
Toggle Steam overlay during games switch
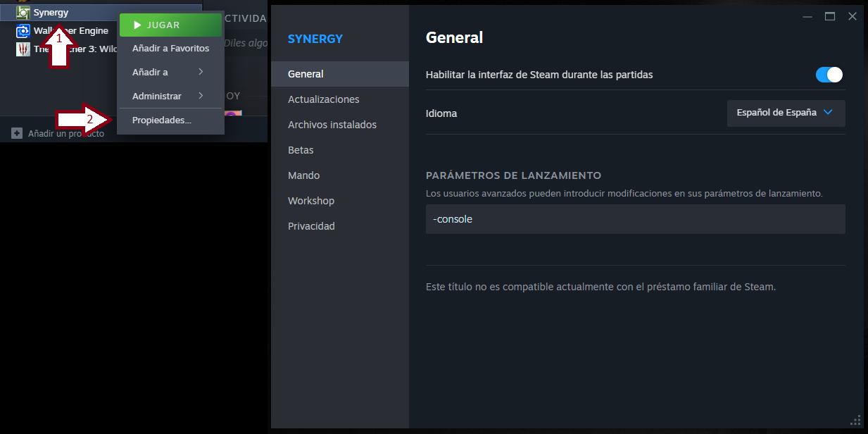(x=829, y=75)
